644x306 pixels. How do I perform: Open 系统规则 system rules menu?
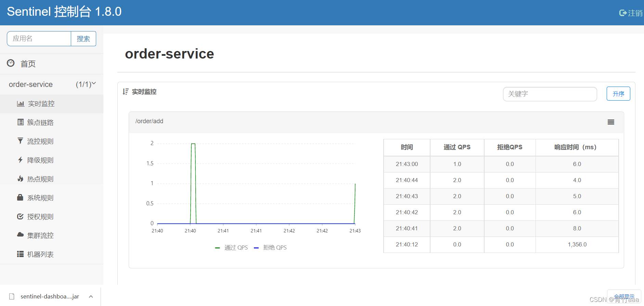(x=40, y=198)
